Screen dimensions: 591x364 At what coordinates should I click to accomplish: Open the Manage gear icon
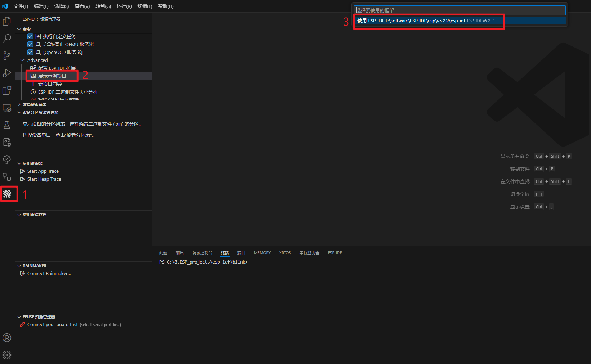click(7, 355)
